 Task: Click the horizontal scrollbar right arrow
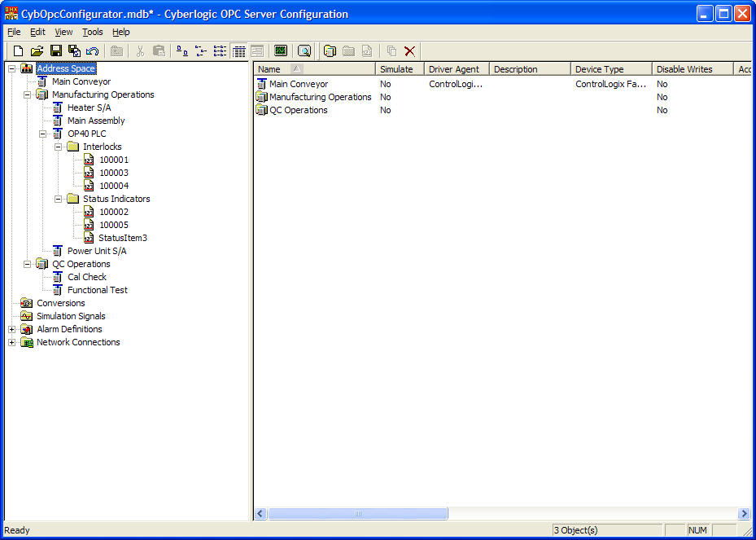[743, 514]
